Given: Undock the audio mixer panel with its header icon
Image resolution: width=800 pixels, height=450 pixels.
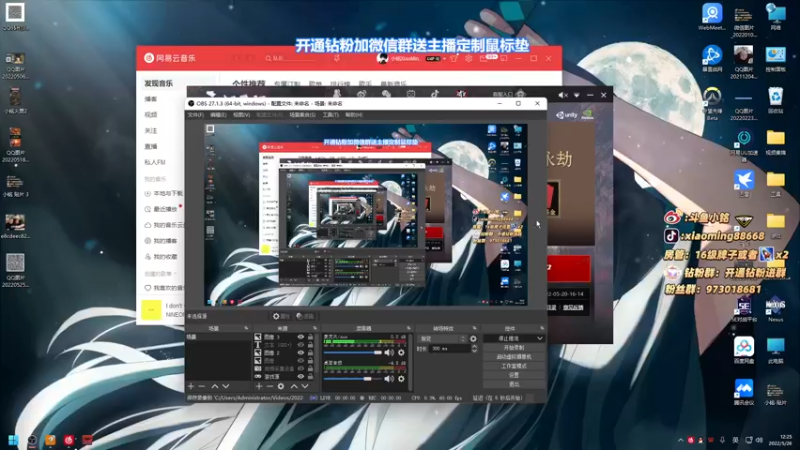Looking at the screenshot, I should click(x=408, y=328).
